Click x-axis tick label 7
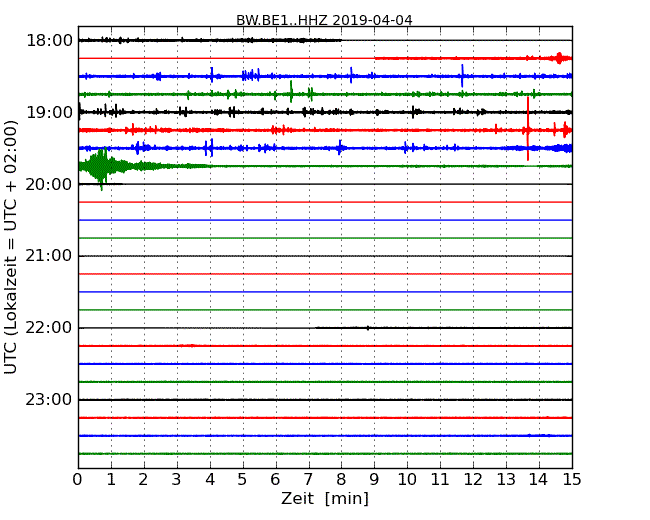The image size is (650, 520). click(x=308, y=479)
